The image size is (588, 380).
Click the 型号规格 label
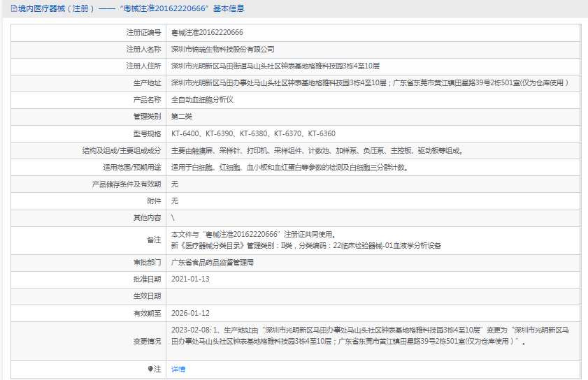147,134
